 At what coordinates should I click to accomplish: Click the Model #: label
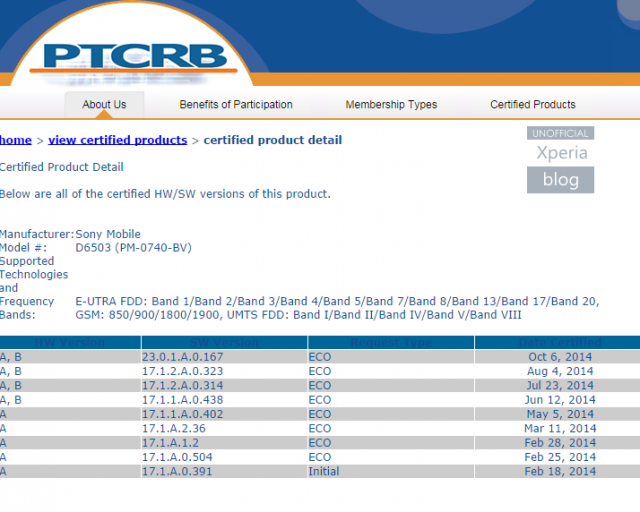[23, 247]
